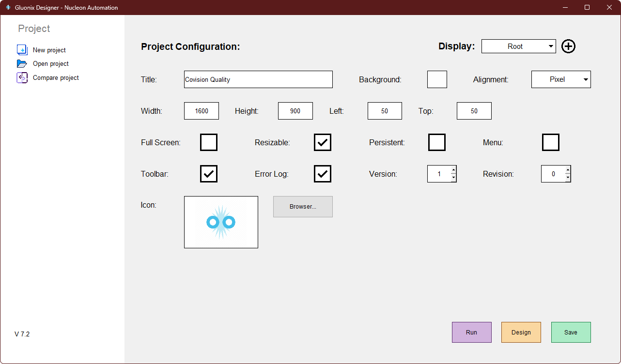This screenshot has height=364, width=621.
Task: Increase the Revision spinner value
Action: [x=568, y=169]
